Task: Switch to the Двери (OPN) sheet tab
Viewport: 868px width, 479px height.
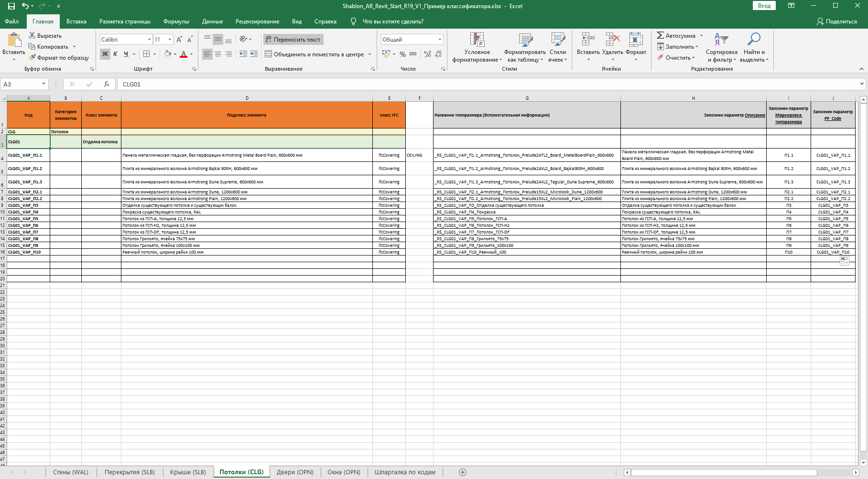Action: coord(295,472)
